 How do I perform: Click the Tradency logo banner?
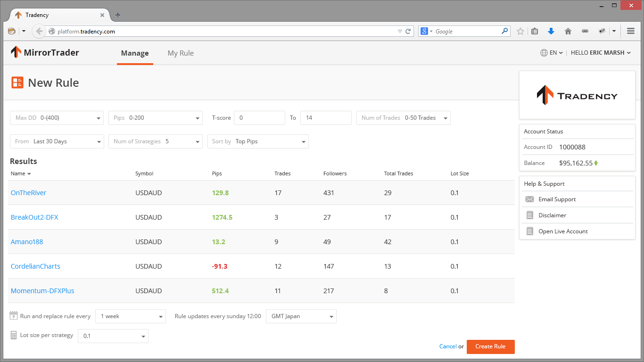tap(577, 95)
